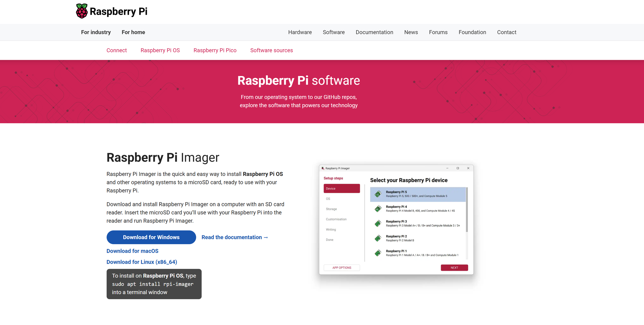Select the Connect sub-navigation link
The image size is (644, 325).
[x=116, y=50]
